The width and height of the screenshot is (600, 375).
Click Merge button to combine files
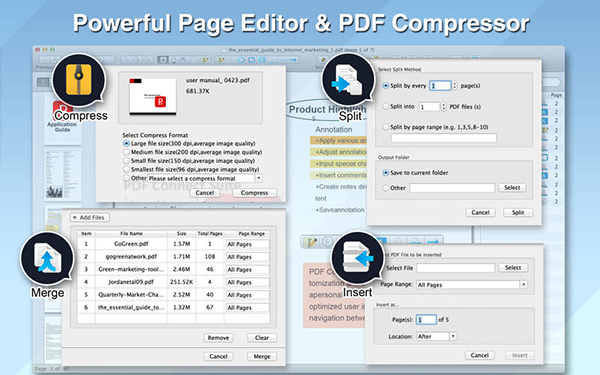coord(262,356)
